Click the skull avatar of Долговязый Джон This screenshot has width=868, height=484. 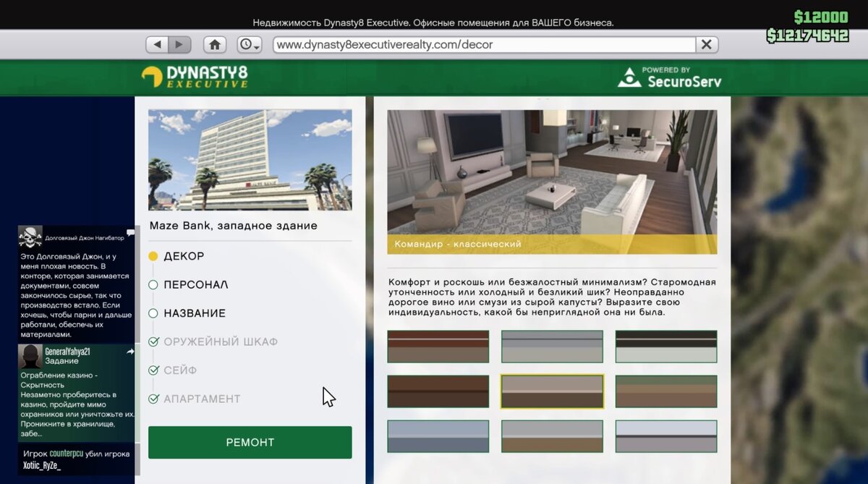[30, 237]
